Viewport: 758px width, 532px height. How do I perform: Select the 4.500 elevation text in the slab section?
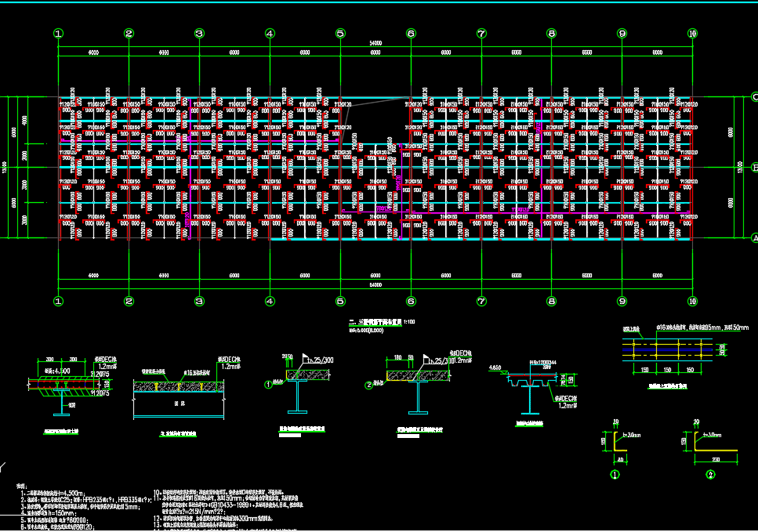pyautogui.click(x=57, y=371)
